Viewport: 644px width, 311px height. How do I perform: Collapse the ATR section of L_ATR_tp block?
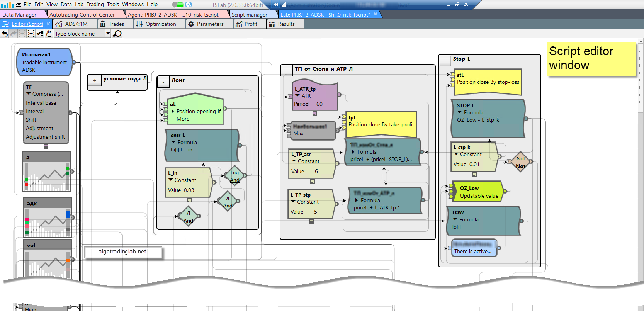coord(297,96)
